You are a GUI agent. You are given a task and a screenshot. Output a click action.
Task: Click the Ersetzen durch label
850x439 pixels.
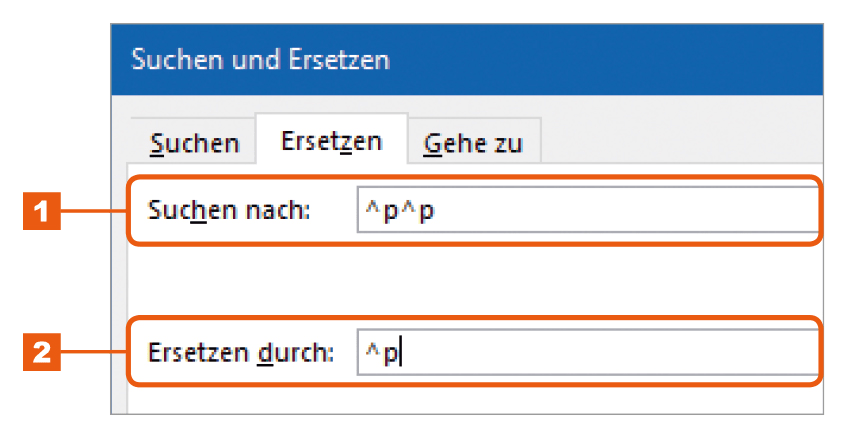pos(241,353)
